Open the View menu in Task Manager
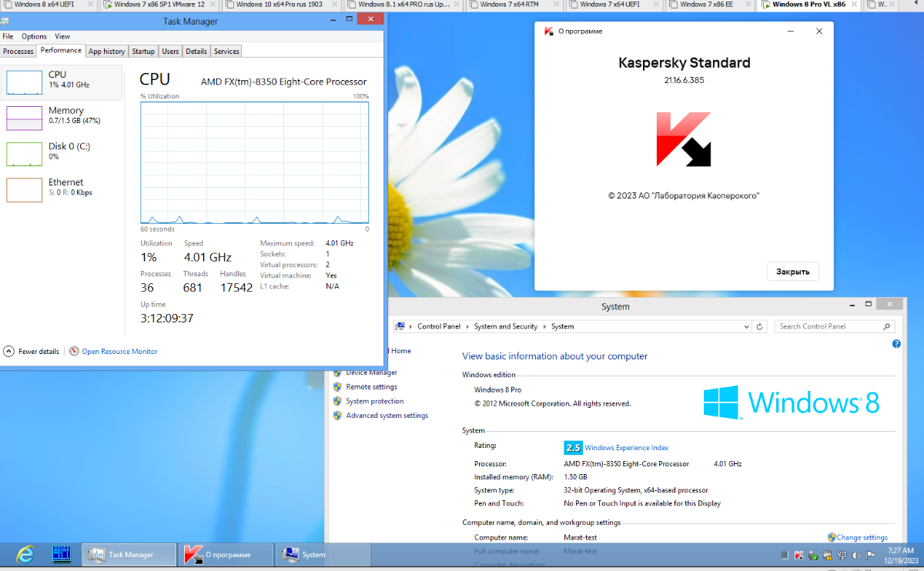This screenshot has height=571, width=924. click(62, 36)
